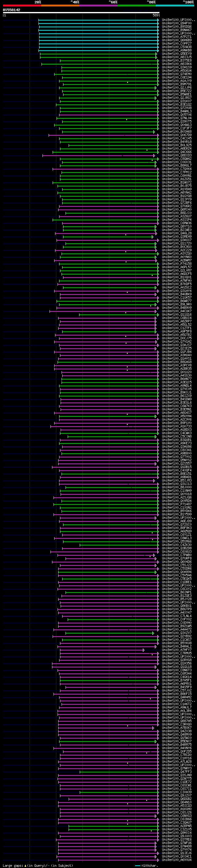Click arrowhead ending UniRef100_Q8DID3 alignment bar
Screen dimensions: 197x868
[154, 155]
